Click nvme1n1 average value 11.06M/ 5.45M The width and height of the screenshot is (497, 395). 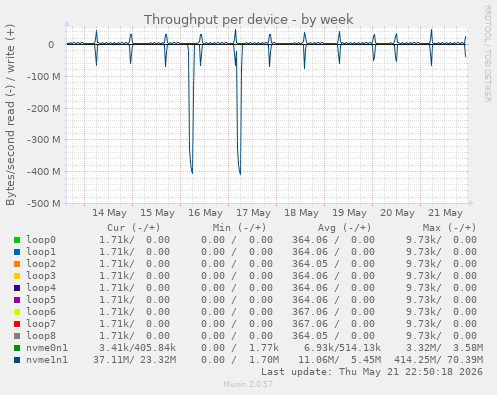[x=339, y=360]
